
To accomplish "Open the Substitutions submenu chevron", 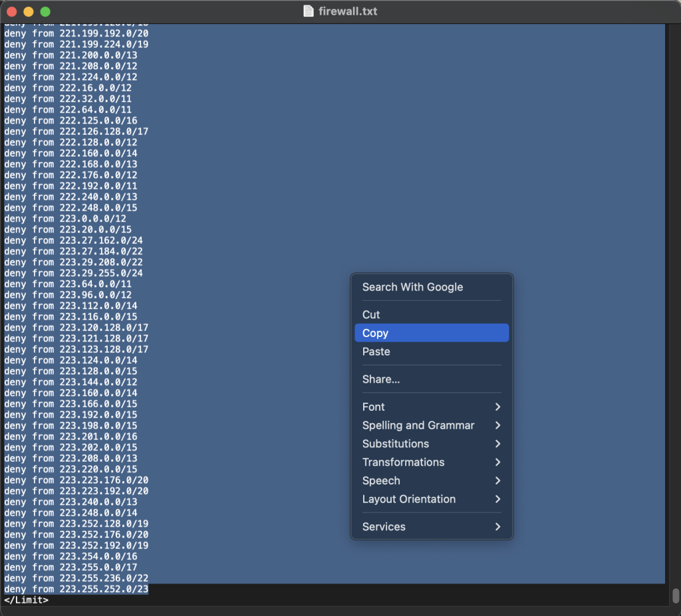I will (x=497, y=444).
